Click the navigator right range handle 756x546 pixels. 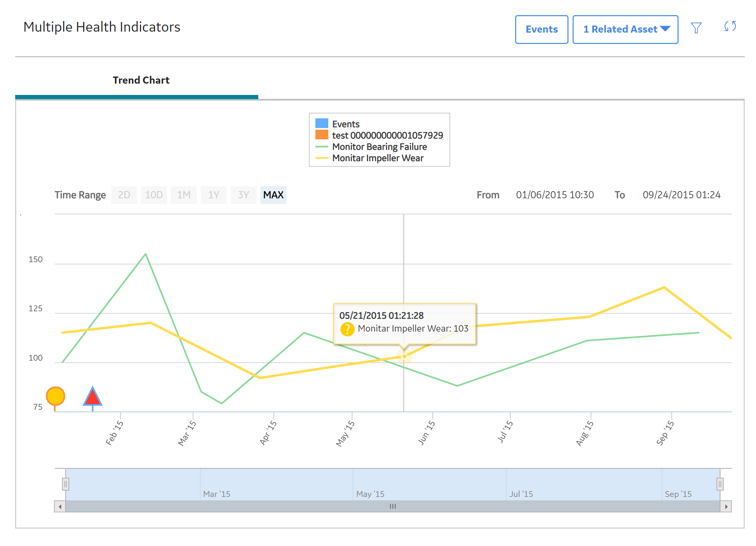[x=720, y=484]
